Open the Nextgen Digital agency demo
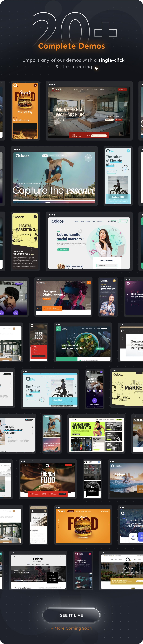143x644 pixels. tap(63, 297)
